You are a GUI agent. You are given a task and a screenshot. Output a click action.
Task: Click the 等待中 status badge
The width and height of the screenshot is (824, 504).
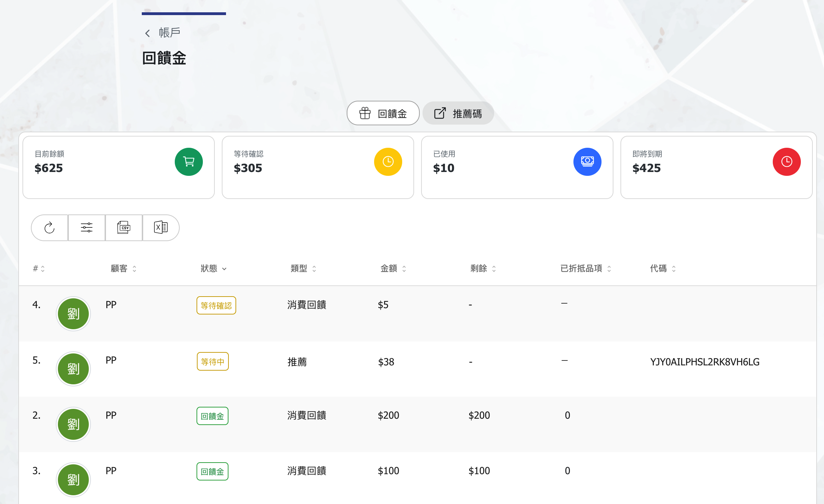(x=213, y=362)
